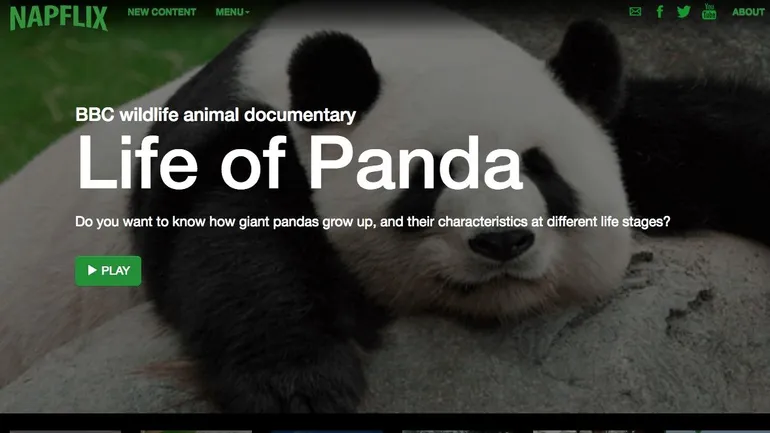Image resolution: width=770 pixels, height=433 pixels.
Task: Open the email envelope icon
Action: click(635, 11)
